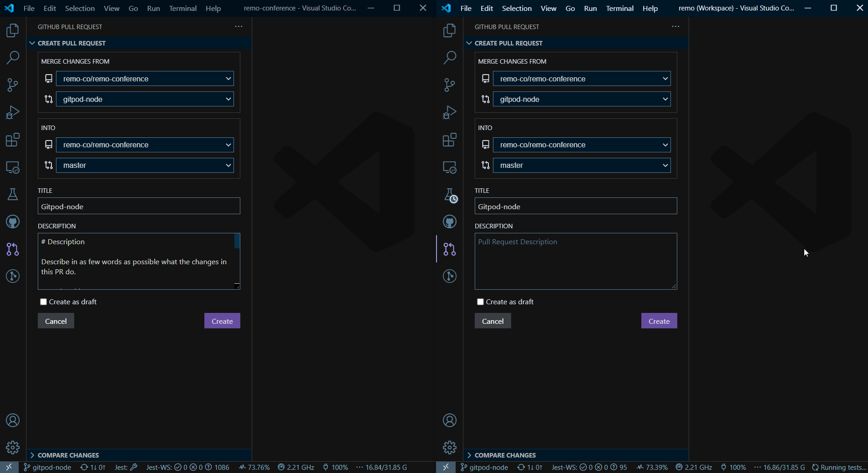Click Running tests status in right status bar
Viewport: 868px width, 473px height.
coord(839,467)
